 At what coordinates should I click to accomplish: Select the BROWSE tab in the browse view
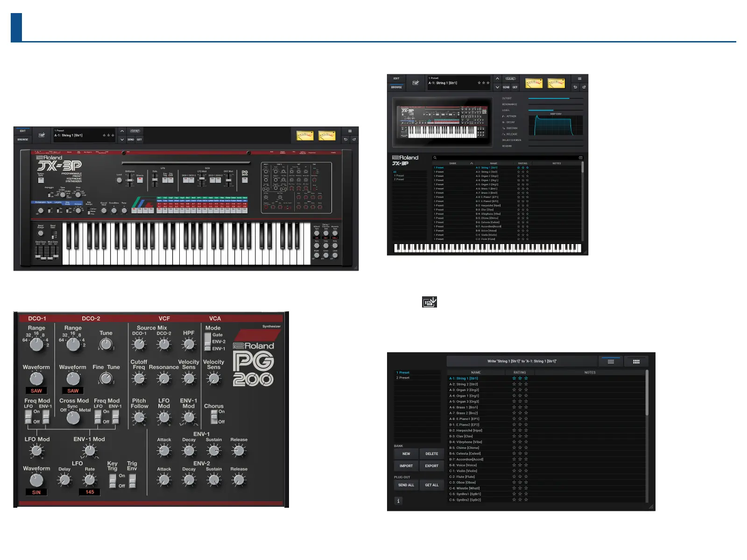(x=396, y=87)
